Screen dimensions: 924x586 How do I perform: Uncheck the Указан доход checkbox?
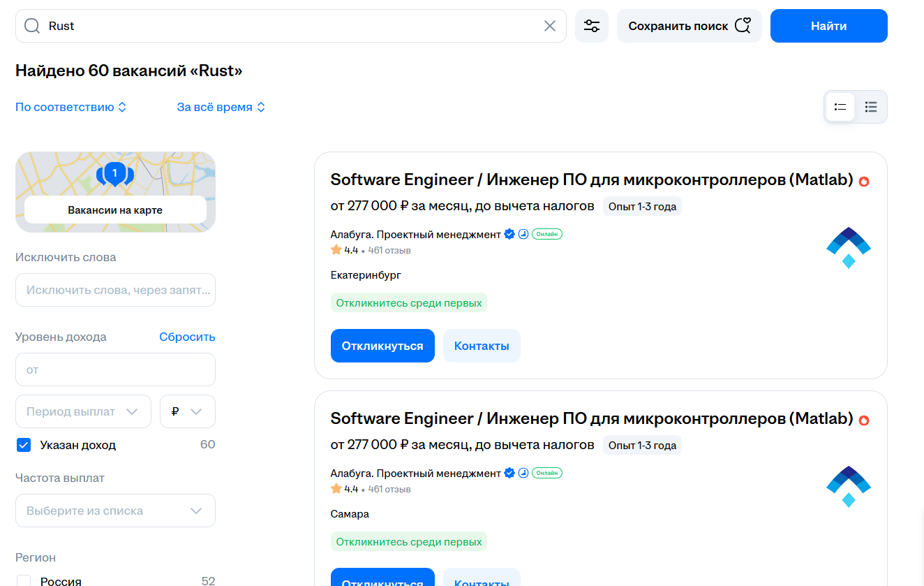[x=24, y=445]
